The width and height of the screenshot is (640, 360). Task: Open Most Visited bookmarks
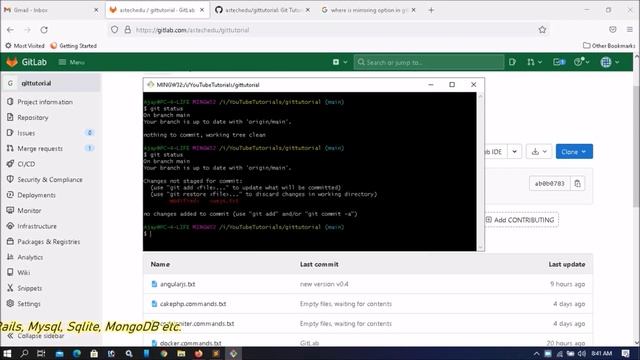coord(24,46)
